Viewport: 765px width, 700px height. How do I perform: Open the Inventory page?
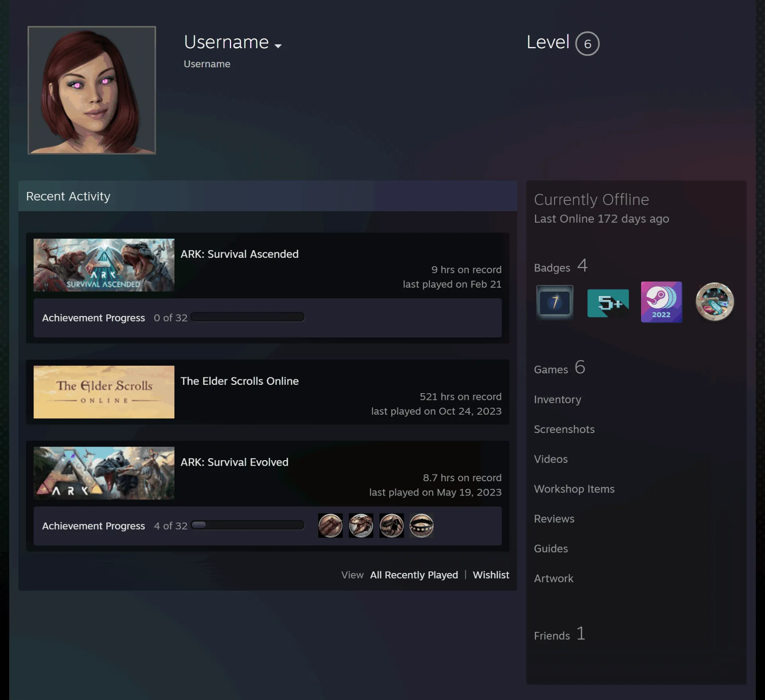[557, 400]
